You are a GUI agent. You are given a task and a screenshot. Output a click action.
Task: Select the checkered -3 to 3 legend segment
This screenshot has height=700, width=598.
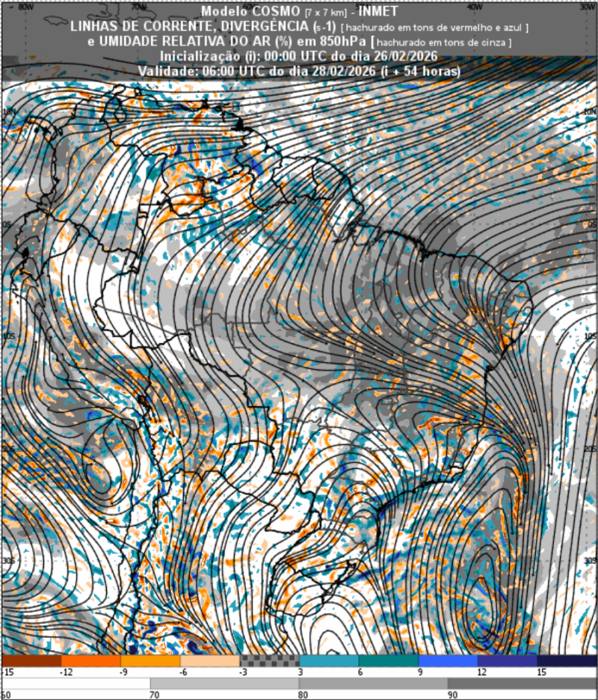269,661
